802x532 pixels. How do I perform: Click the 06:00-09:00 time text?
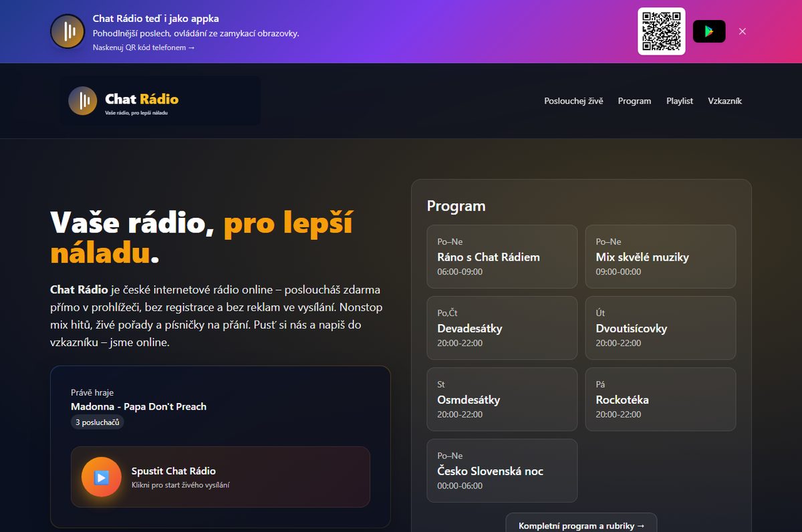pyautogui.click(x=460, y=272)
